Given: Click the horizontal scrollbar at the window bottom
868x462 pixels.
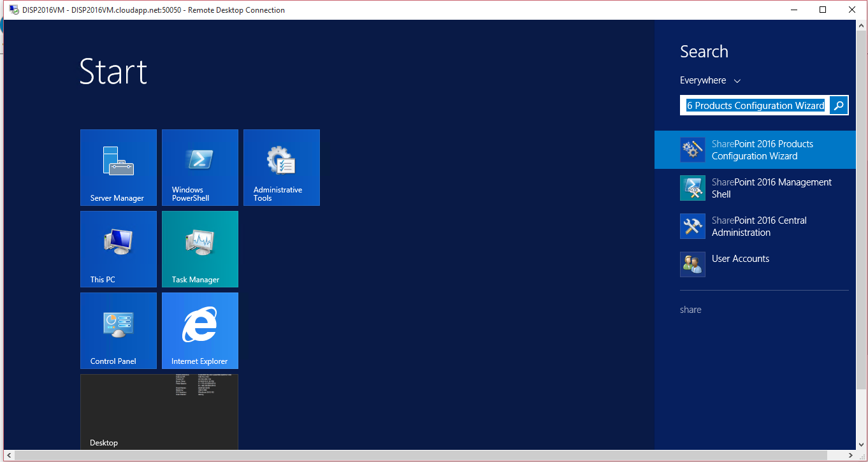Looking at the screenshot, I should (421, 456).
